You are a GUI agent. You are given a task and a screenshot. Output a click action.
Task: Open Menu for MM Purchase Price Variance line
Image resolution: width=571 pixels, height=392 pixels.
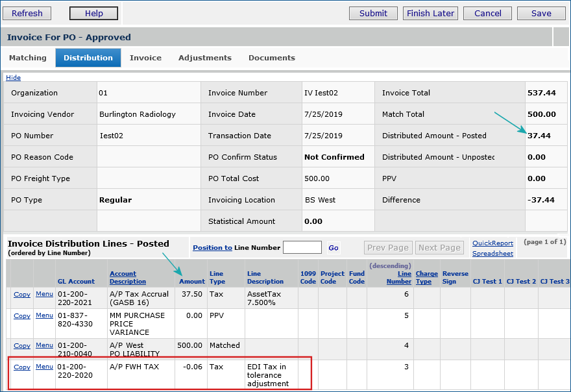click(x=44, y=315)
